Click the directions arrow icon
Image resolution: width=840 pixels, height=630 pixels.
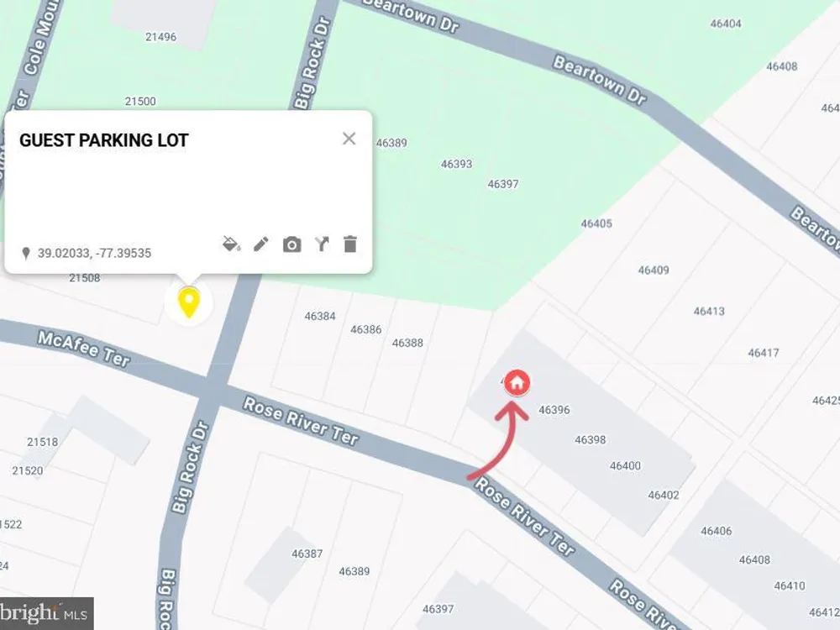click(x=322, y=244)
